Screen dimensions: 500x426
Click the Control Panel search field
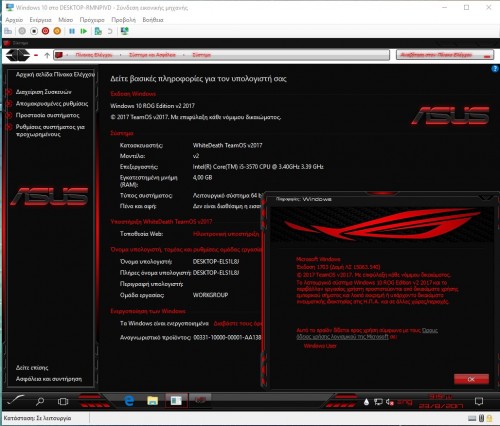pyautogui.click(x=445, y=55)
